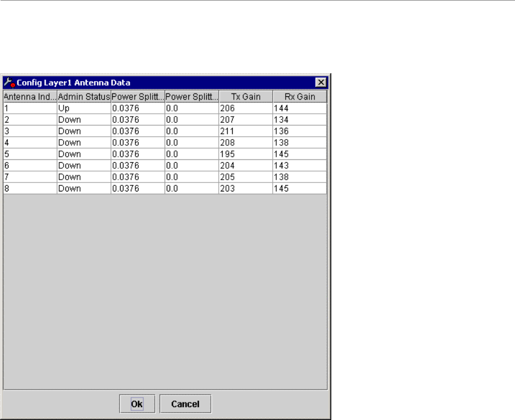The image size is (515, 420).
Task: Sort by the Tx Gain column header
Action: 246,96
